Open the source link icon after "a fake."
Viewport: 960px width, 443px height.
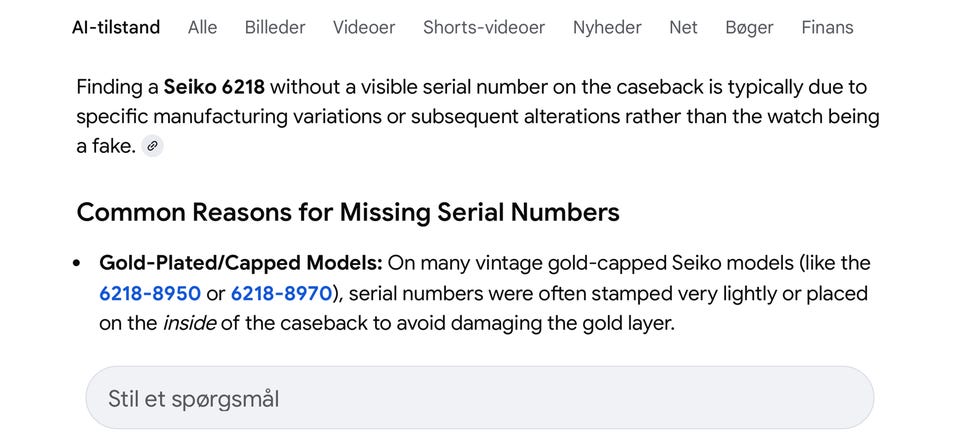(x=152, y=146)
